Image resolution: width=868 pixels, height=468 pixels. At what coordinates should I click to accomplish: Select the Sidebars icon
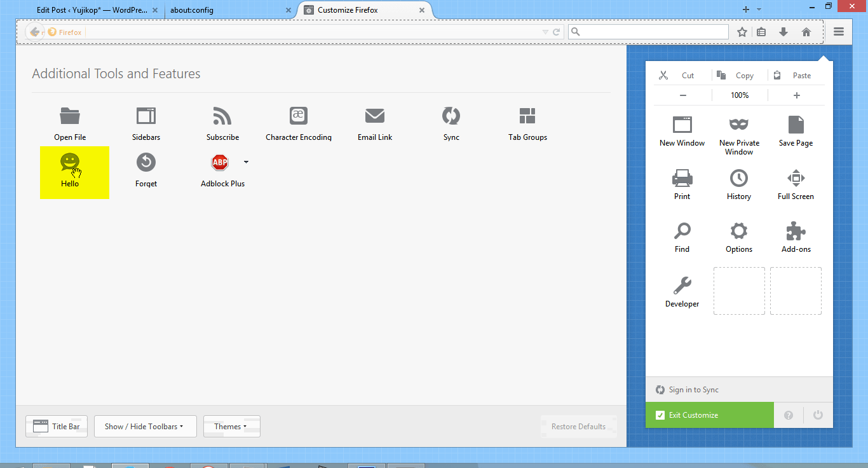click(146, 116)
